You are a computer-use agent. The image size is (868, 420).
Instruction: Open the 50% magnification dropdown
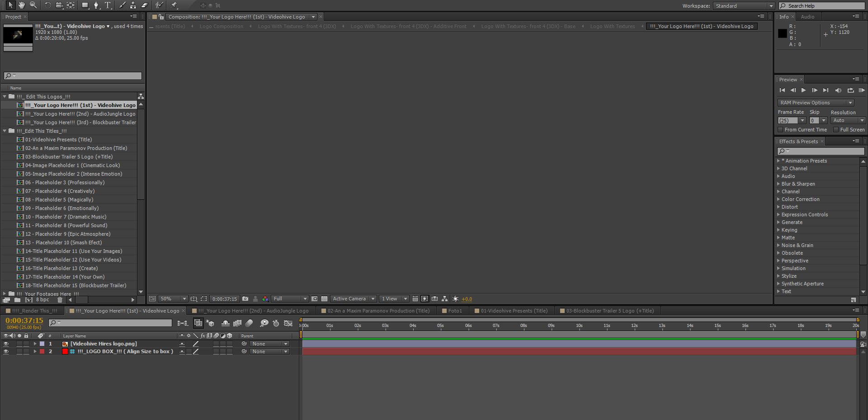point(173,299)
